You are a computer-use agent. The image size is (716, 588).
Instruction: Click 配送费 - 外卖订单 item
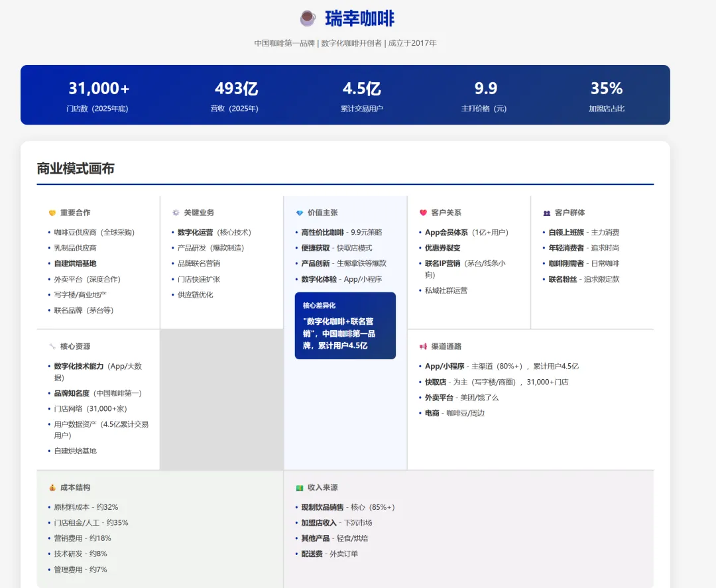click(329, 554)
